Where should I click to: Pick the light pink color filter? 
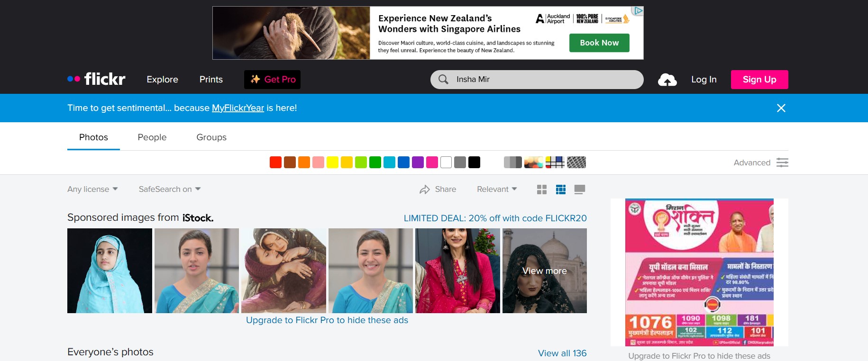tap(318, 162)
